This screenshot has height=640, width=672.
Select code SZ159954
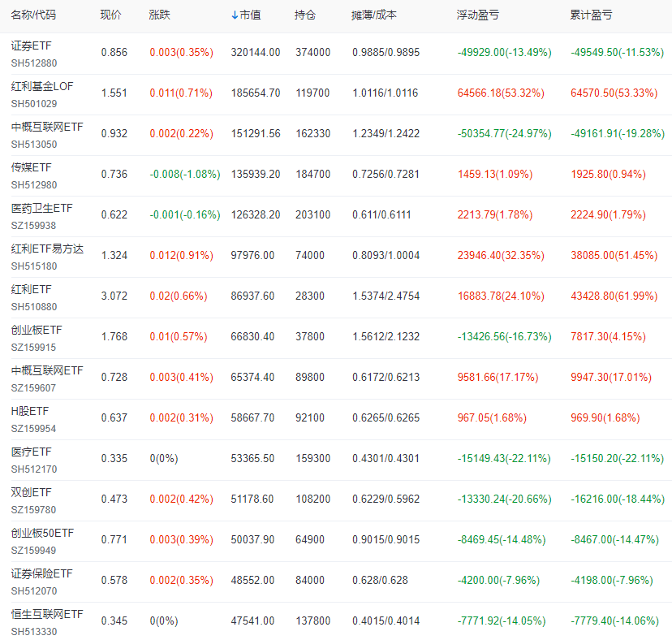(33, 429)
